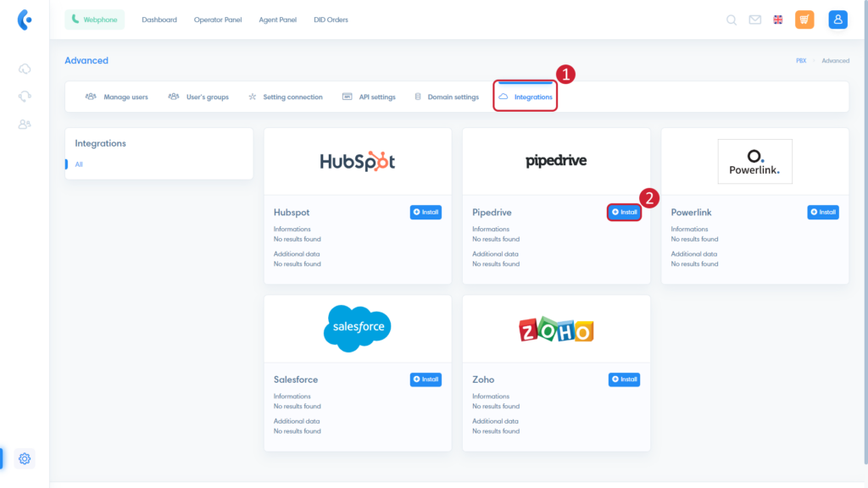Viewport: 868px width, 488px height.
Task: Click the Pipedrive logo thumbnail
Action: (556, 161)
